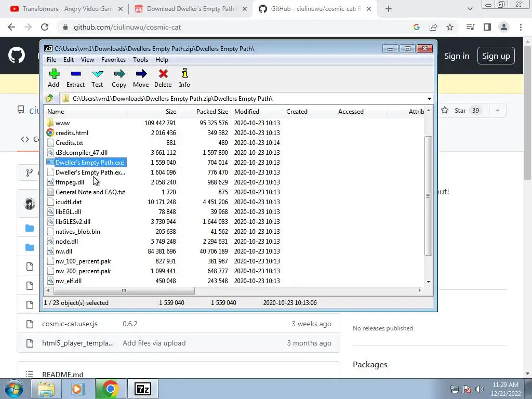Click the Chrome address bar URL
Image resolution: width=532 pixels, height=399 pixels.
click(127, 27)
